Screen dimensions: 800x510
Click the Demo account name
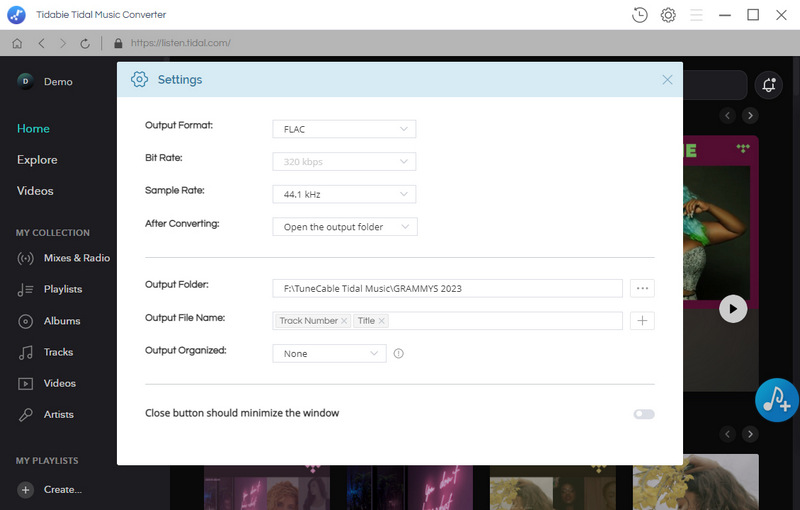58,82
